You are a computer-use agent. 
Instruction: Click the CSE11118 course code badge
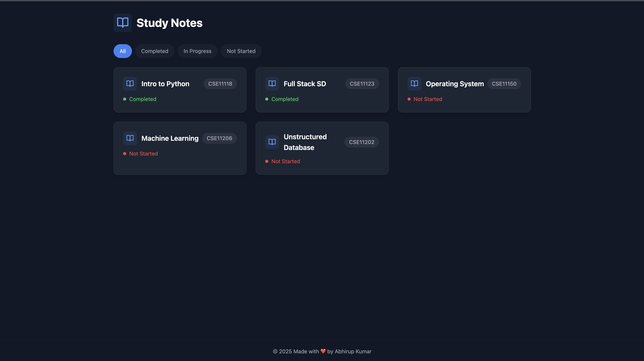pyautogui.click(x=220, y=84)
